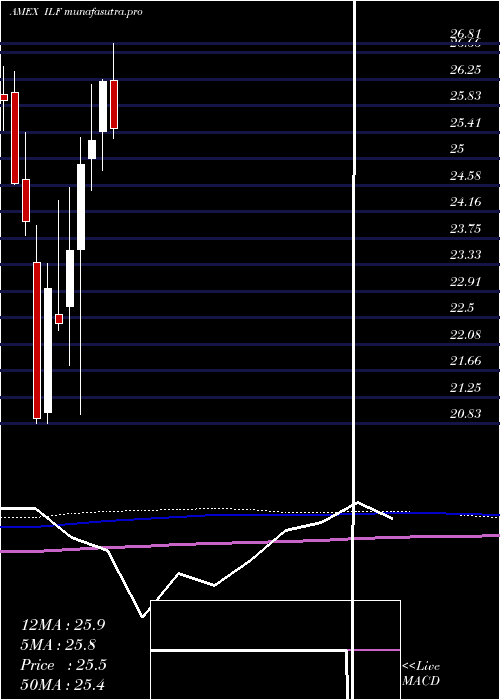This screenshot has height=700, width=500.
Task: Click the 23.33 price axis label
Action: coord(465,254)
